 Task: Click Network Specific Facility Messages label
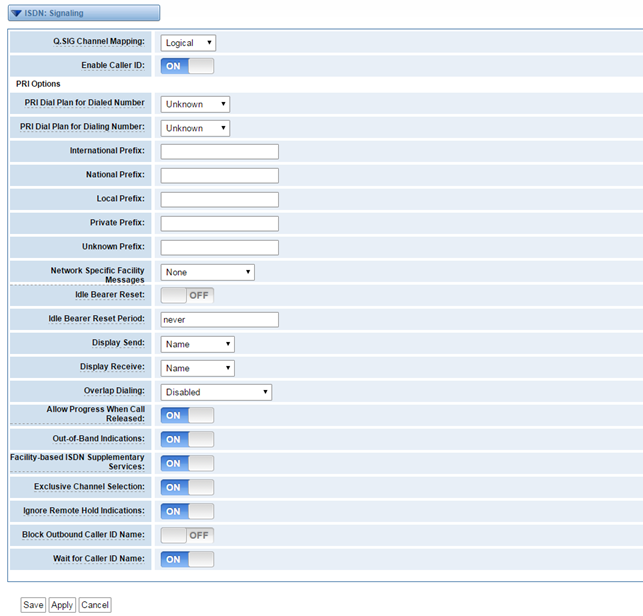click(x=98, y=275)
